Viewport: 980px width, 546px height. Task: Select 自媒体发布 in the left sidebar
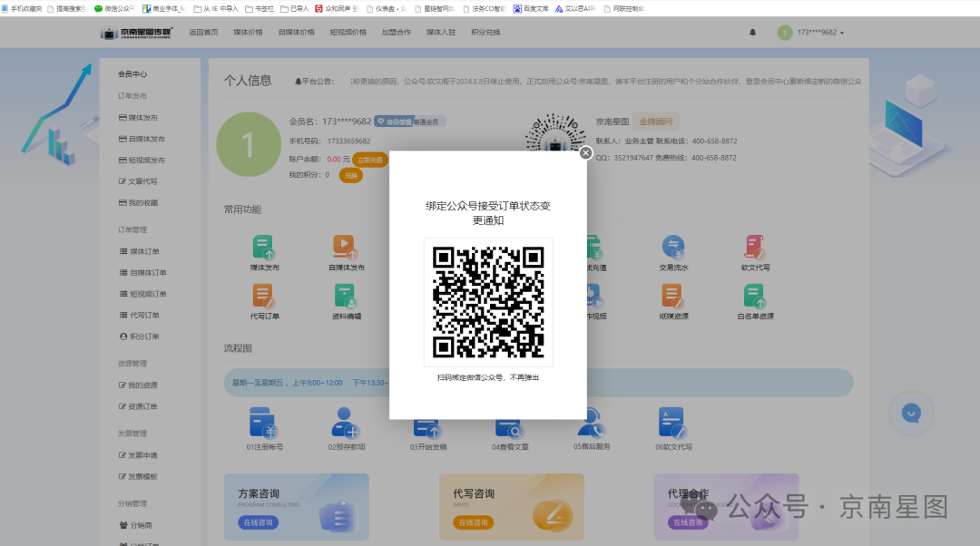pos(142,139)
